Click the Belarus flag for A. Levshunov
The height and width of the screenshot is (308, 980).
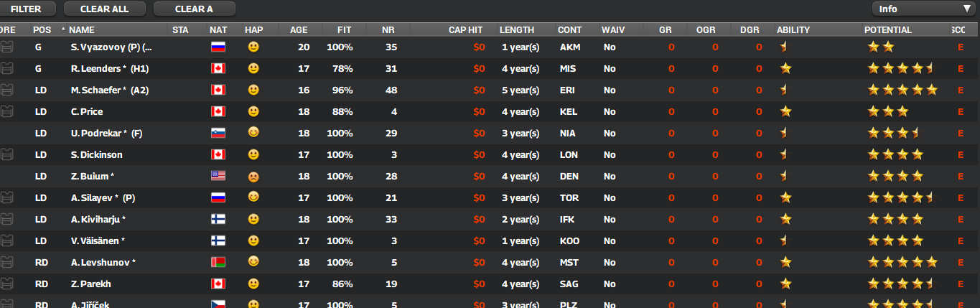pyautogui.click(x=218, y=263)
